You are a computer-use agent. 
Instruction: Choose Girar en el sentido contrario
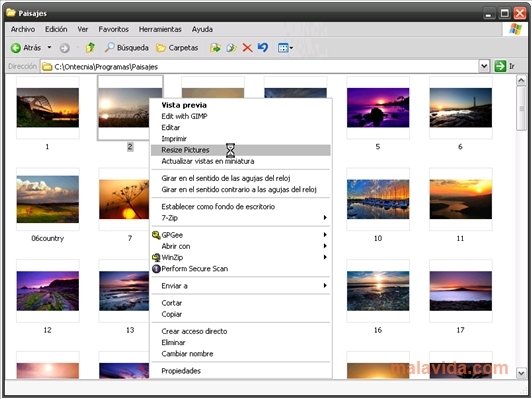click(x=241, y=189)
